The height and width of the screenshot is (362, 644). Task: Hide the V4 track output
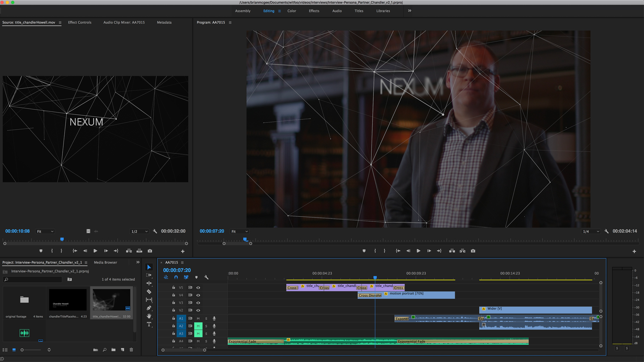click(198, 295)
